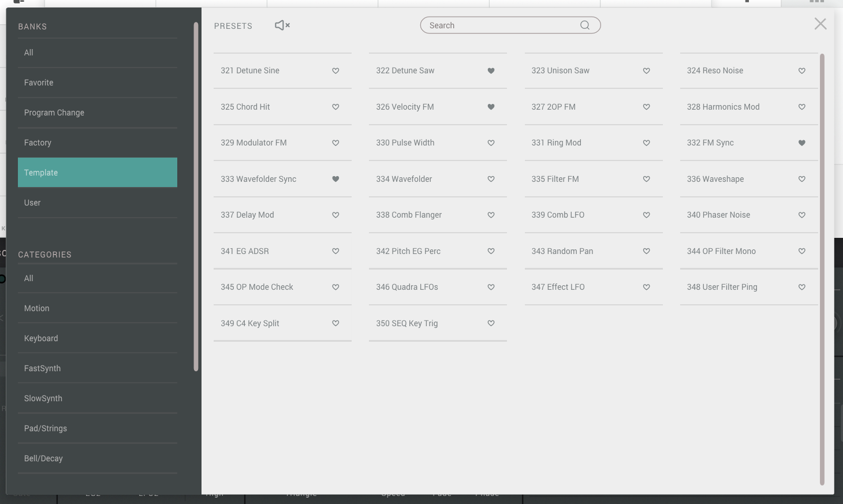Switch to the User bank

point(97,203)
